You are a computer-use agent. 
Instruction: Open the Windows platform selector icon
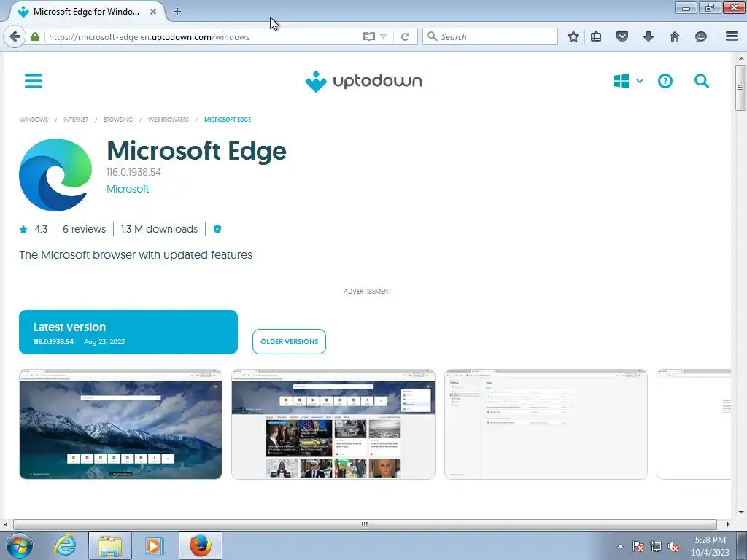point(622,81)
